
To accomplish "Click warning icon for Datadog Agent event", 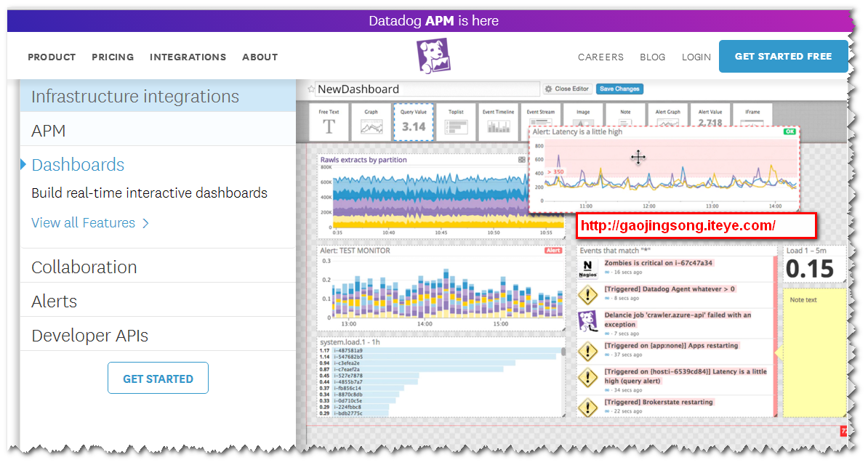I will (x=588, y=295).
